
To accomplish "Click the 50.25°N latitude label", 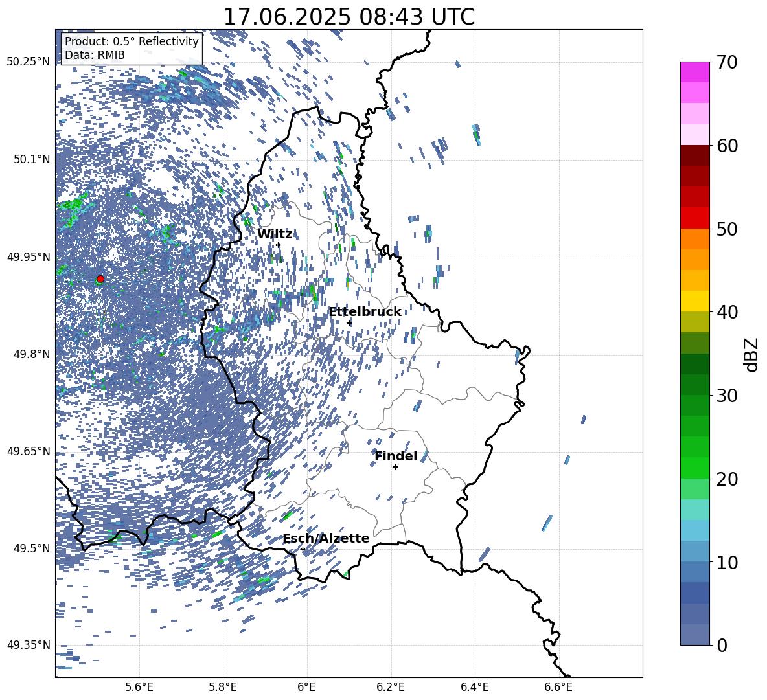I will [29, 62].
